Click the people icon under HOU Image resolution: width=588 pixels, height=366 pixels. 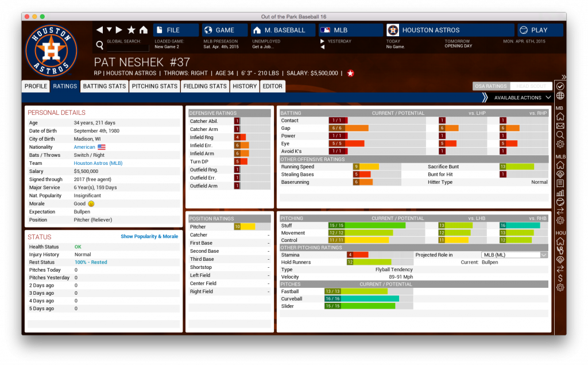(560, 251)
